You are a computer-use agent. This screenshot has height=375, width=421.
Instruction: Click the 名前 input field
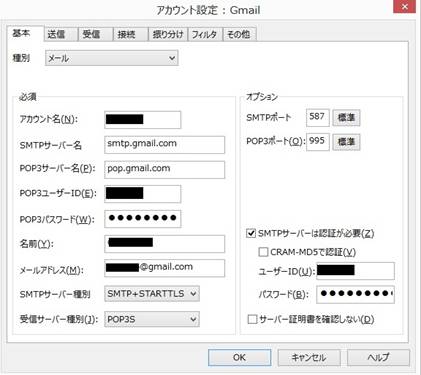click(x=165, y=244)
